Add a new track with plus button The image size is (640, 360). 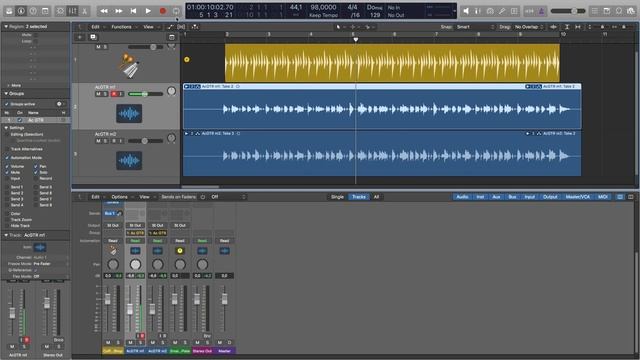click(80, 37)
